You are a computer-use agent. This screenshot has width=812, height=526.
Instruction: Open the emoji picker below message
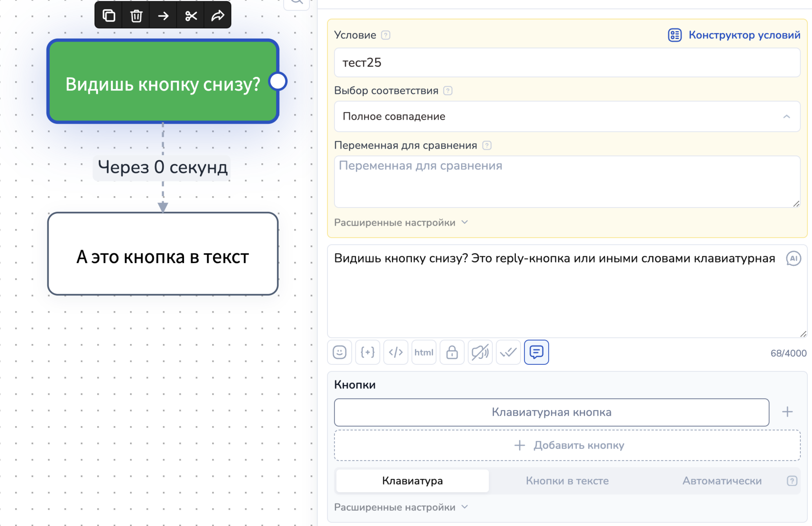pos(339,352)
